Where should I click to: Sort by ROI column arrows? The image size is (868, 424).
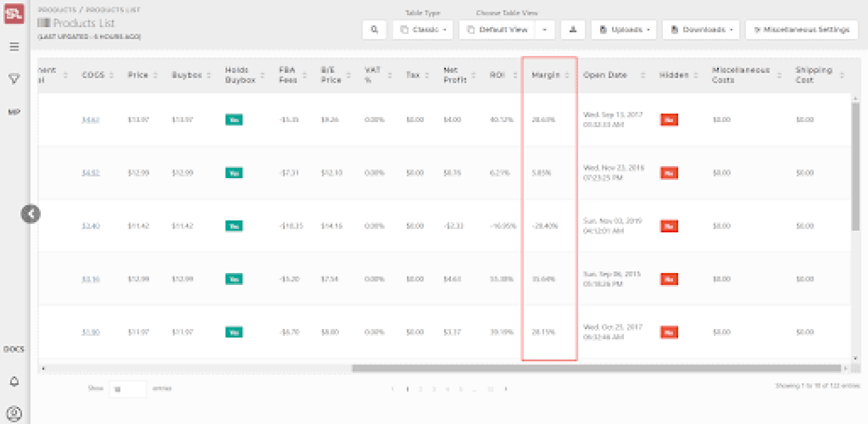click(515, 75)
